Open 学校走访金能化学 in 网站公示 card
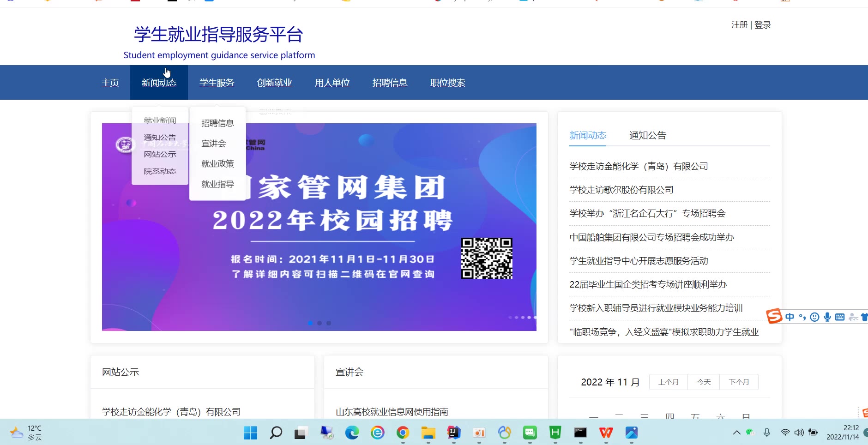 171,412
